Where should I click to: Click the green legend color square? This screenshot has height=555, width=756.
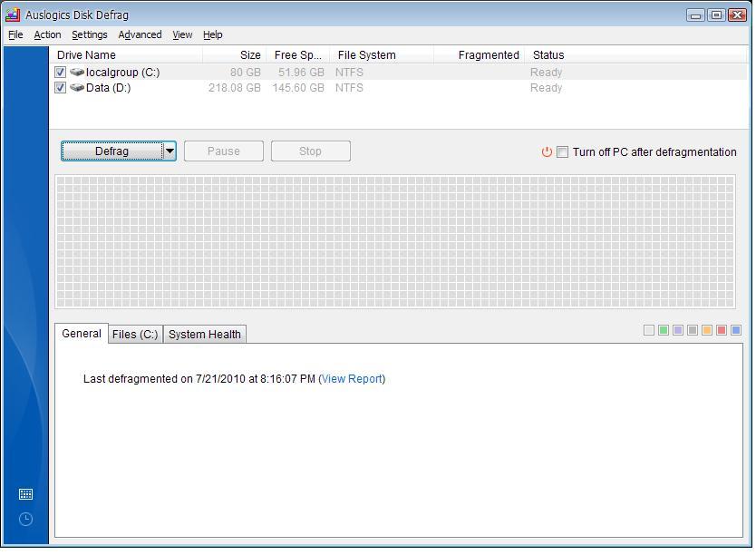664,330
